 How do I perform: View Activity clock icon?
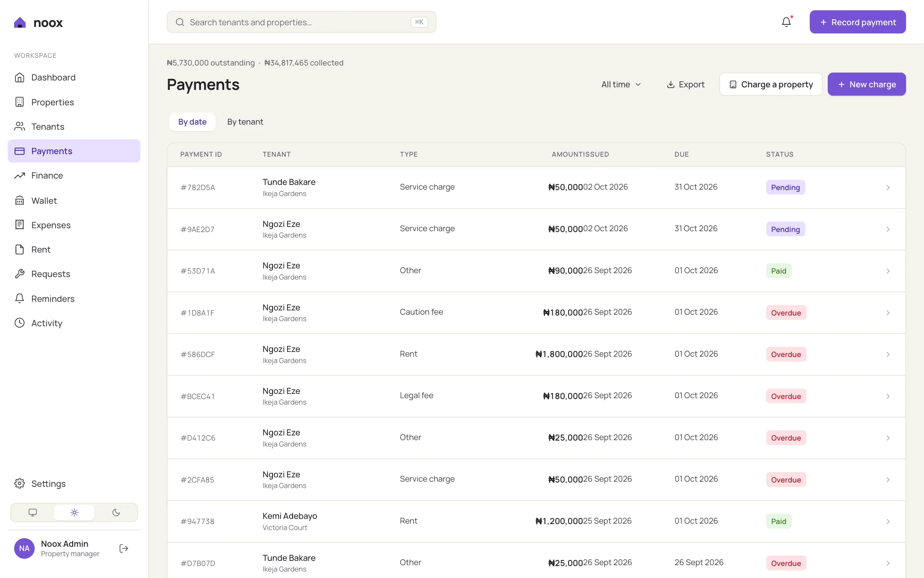click(20, 323)
